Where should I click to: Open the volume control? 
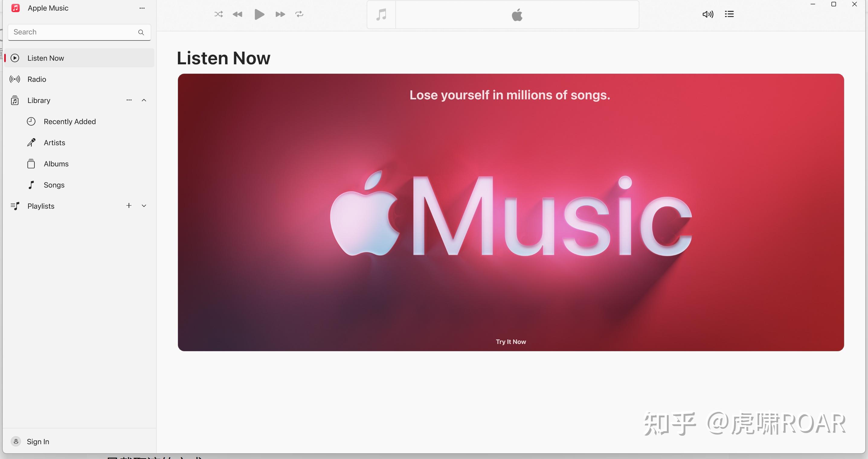tap(708, 14)
